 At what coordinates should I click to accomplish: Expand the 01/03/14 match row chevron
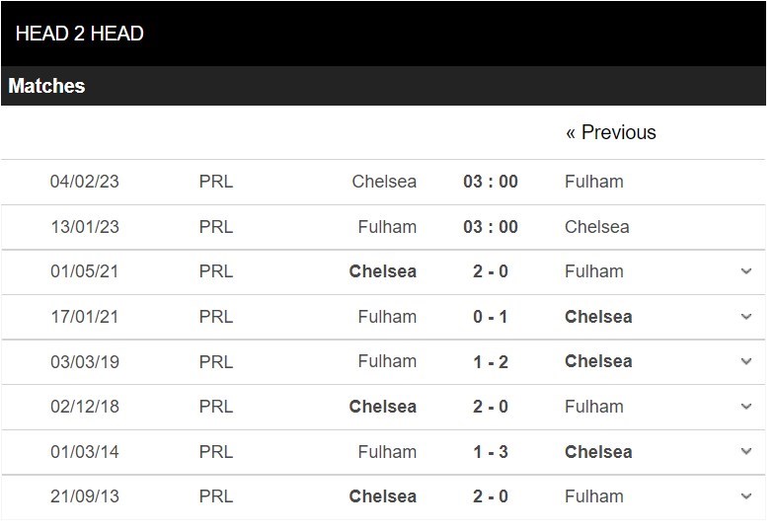[746, 452]
